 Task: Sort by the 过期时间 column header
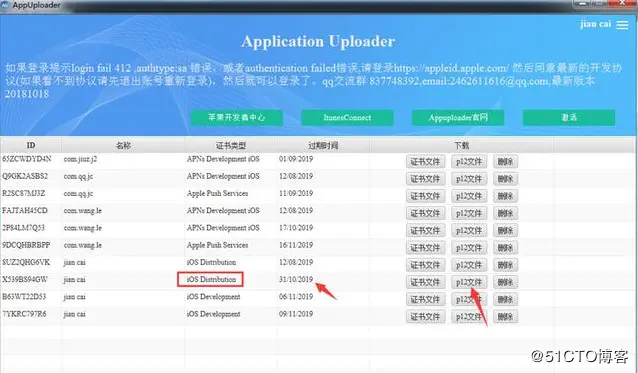click(323, 145)
